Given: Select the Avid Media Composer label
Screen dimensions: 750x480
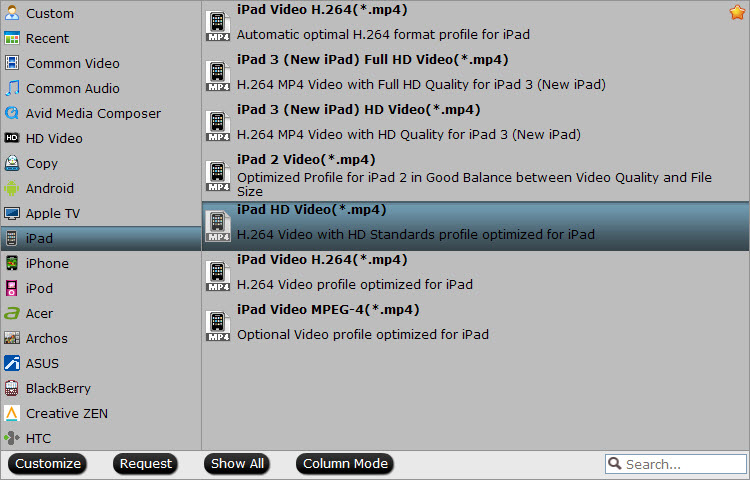Looking at the screenshot, I should [x=93, y=113].
